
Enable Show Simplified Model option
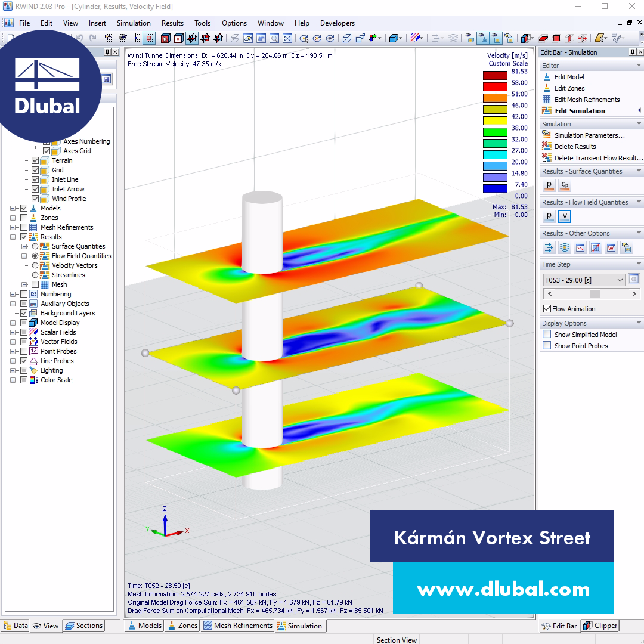click(546, 334)
